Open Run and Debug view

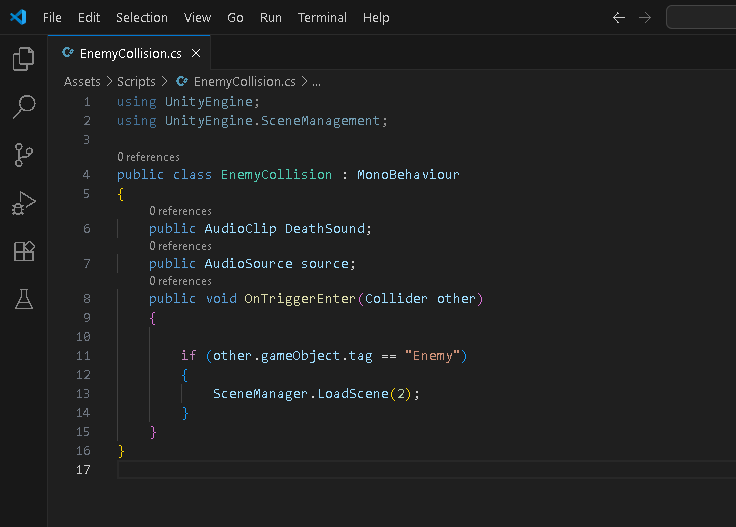[23, 203]
